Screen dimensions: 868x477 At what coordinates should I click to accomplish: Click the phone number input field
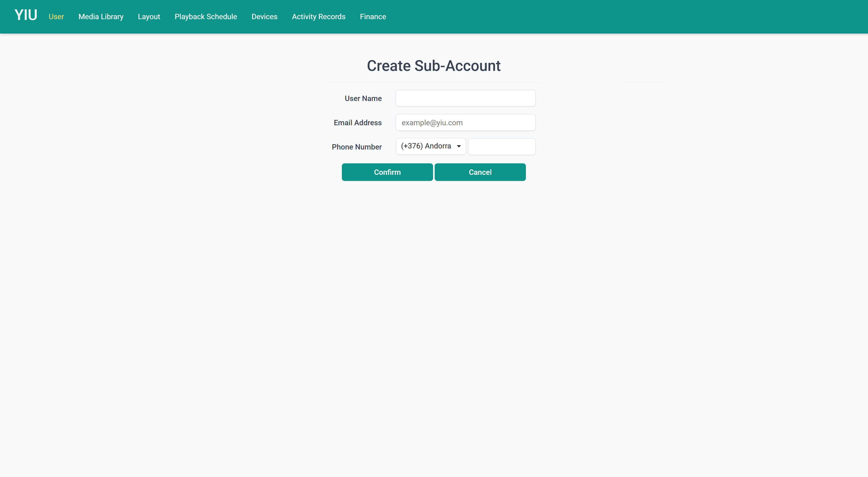click(x=502, y=147)
